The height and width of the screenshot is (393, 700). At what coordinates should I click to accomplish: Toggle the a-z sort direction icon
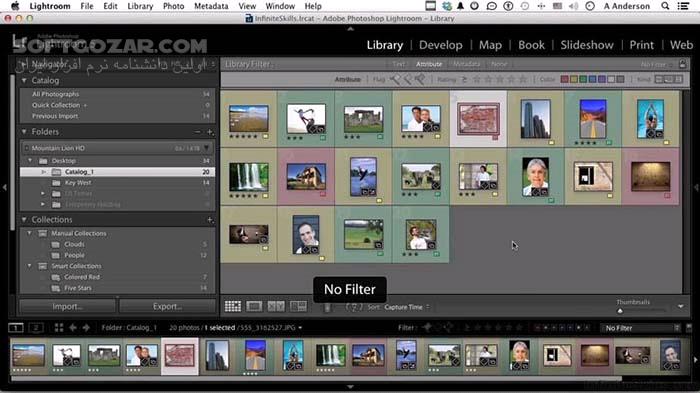(354, 307)
